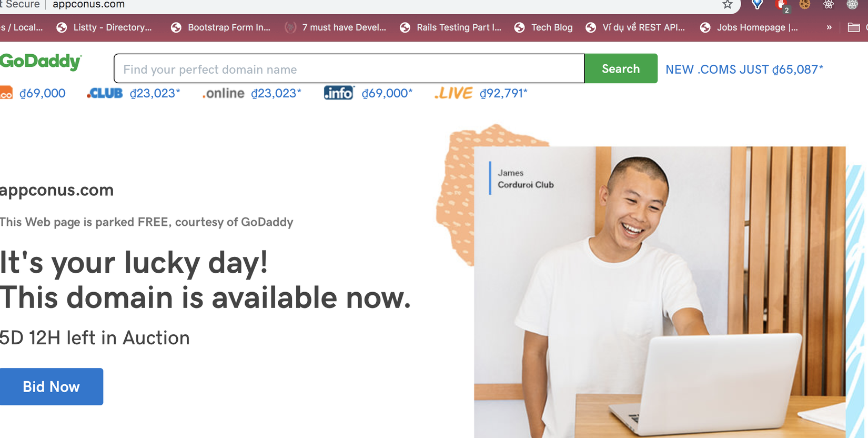This screenshot has width=868, height=438.
Task: Open red extension icon with badge 2
Action: pos(781,5)
